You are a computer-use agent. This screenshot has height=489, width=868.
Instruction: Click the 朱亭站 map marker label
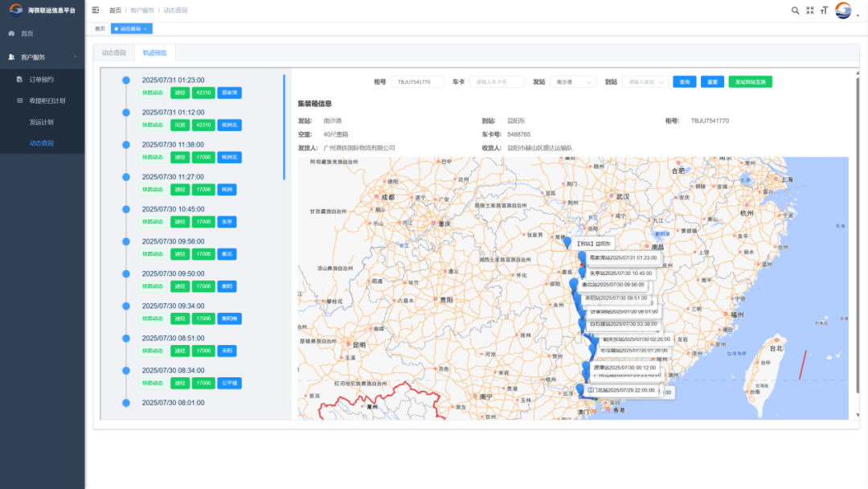[x=620, y=273]
